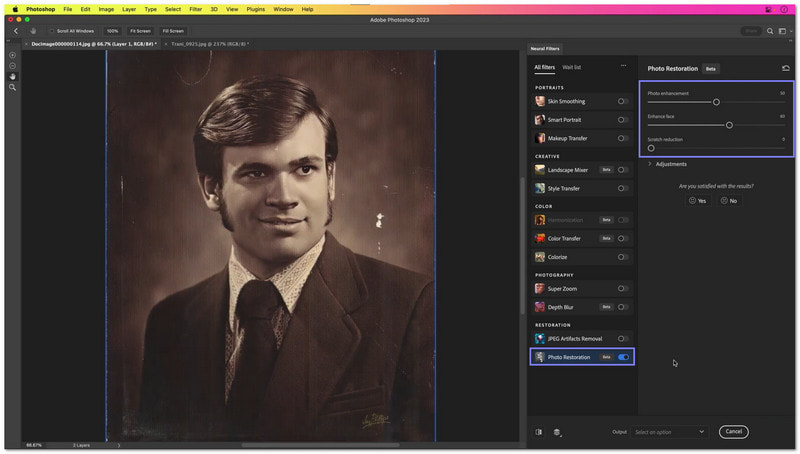
Task: Expand the status bar arrow menu
Action: 119,445
